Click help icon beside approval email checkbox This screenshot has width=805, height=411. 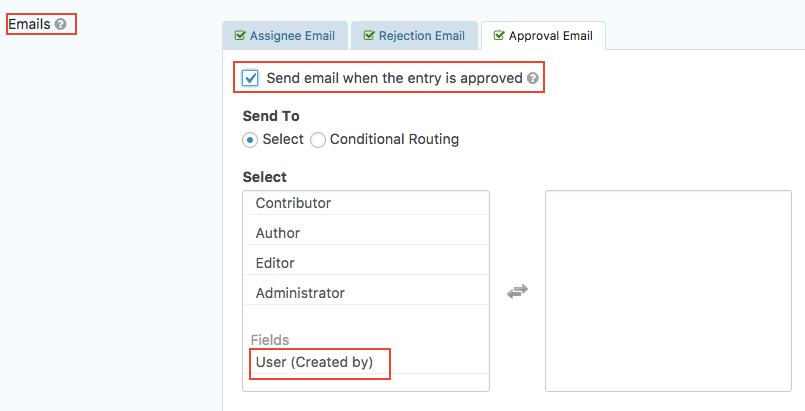point(533,78)
